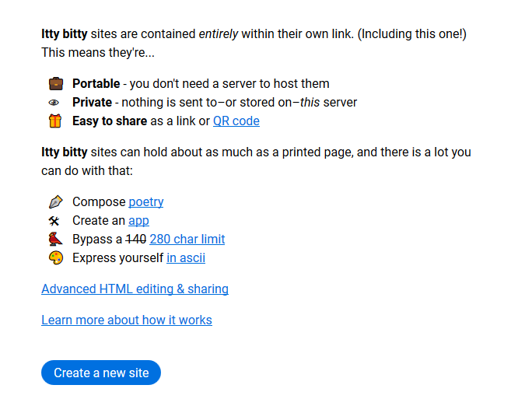Open the 280 char limit link
This screenshot has height=420, width=511.
click(x=187, y=239)
